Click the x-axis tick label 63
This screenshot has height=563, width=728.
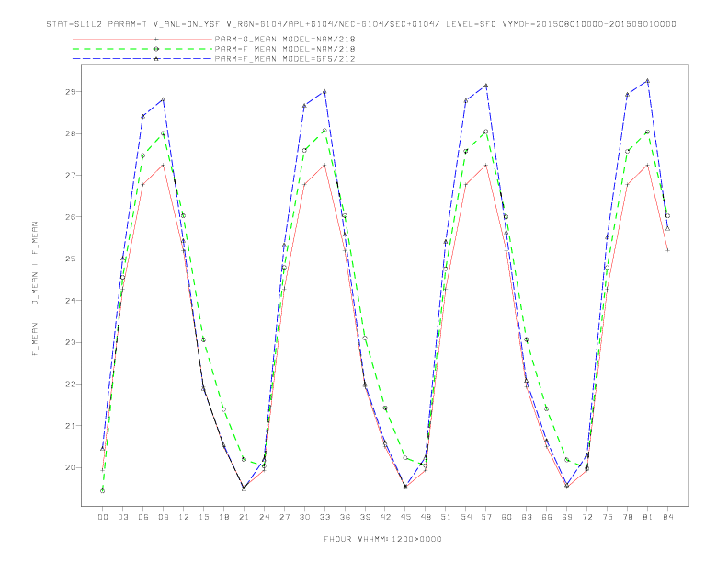527,517
